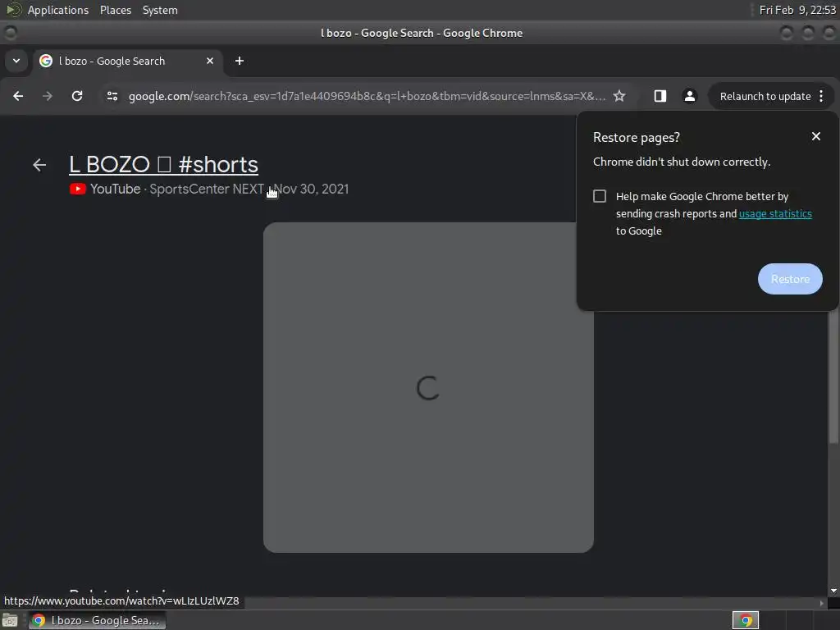Open the Places menu

(x=116, y=10)
